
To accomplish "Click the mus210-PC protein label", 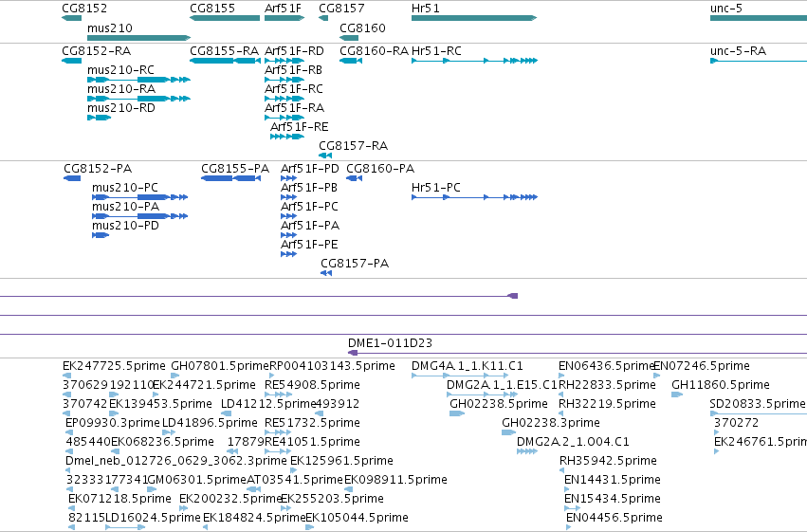I will (125, 188).
